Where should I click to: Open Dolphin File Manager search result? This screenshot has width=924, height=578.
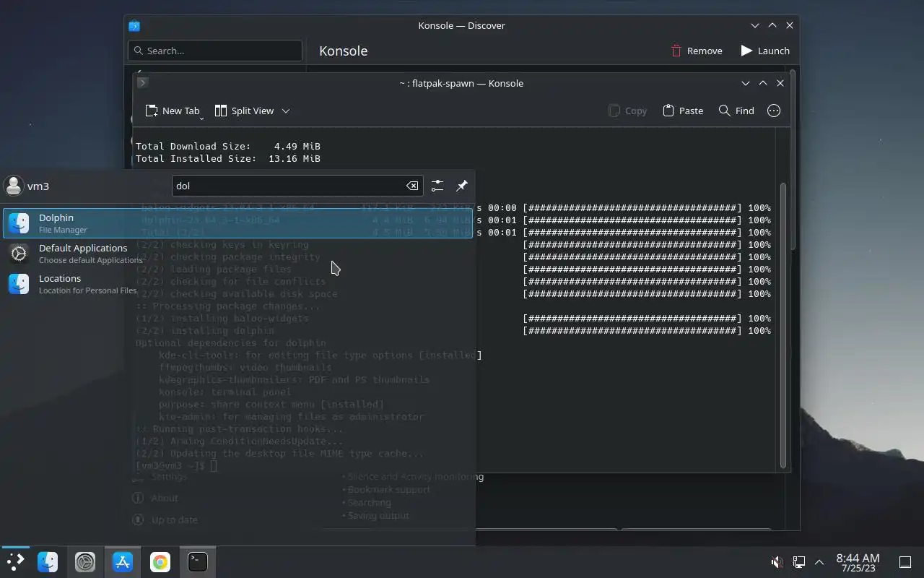coord(237,223)
